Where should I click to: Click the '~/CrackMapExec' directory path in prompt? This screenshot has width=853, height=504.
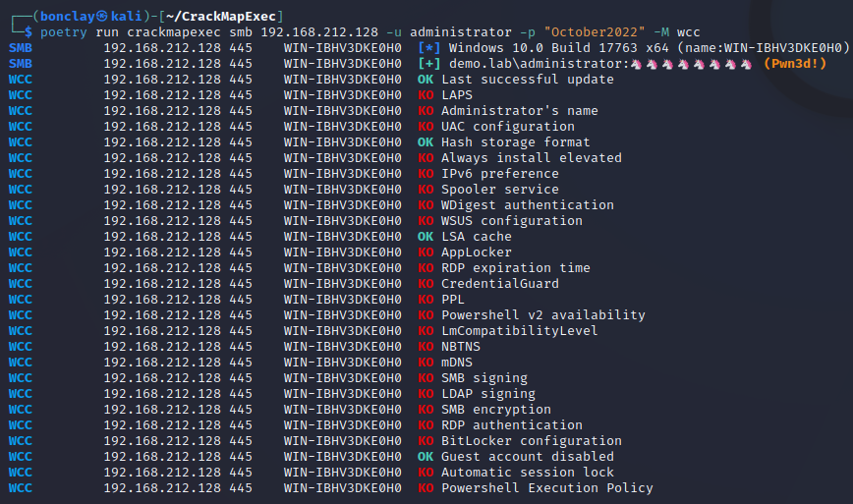pyautogui.click(x=221, y=17)
